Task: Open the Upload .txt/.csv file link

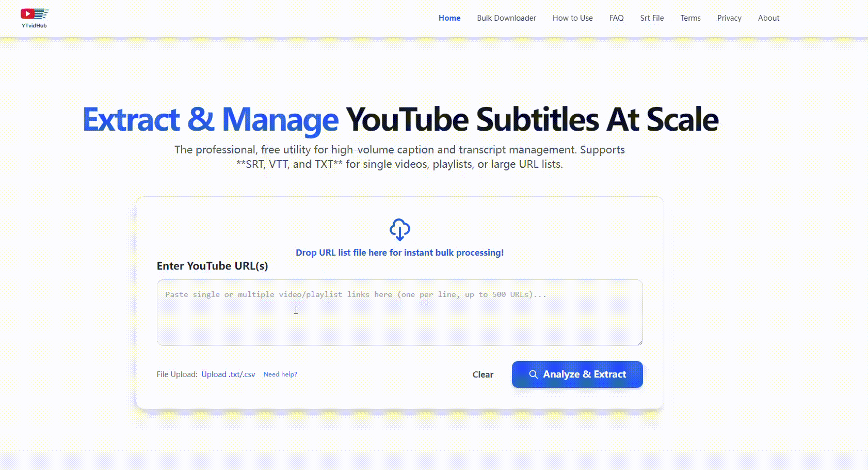Action: (229, 374)
